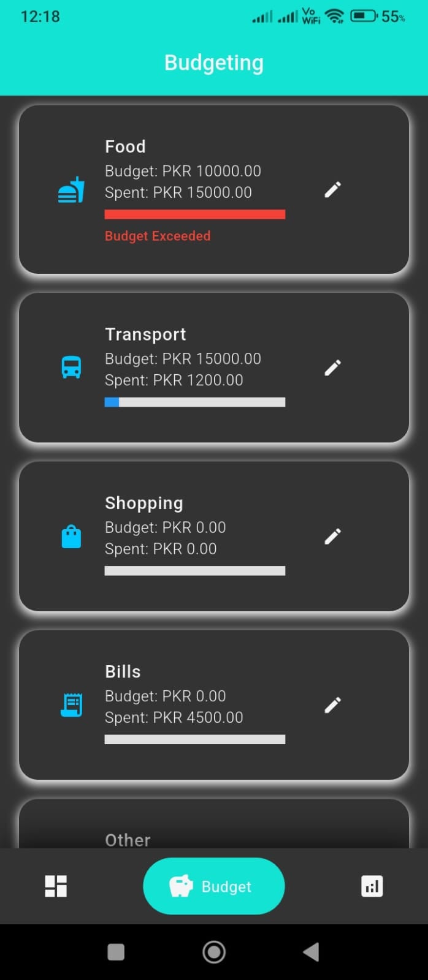Click the Budget Exceeded warning text
Viewport: 428px width, 980px height.
[158, 236]
